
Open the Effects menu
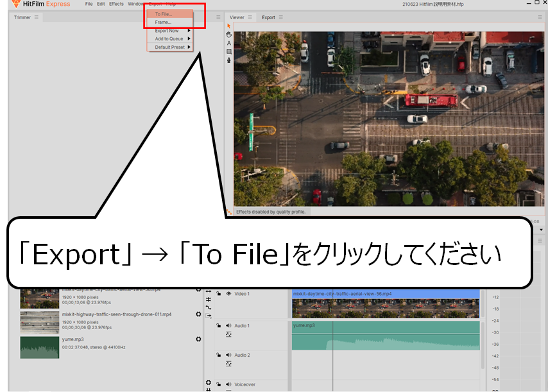tap(116, 4)
